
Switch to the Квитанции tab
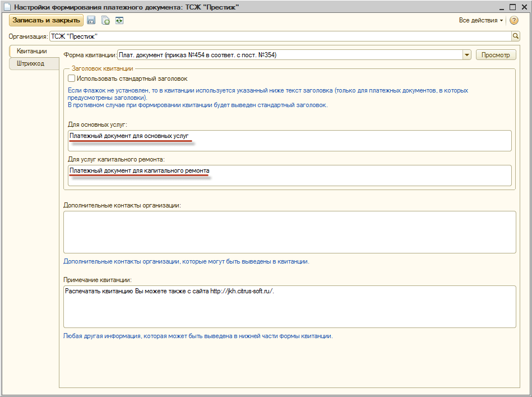tap(32, 51)
